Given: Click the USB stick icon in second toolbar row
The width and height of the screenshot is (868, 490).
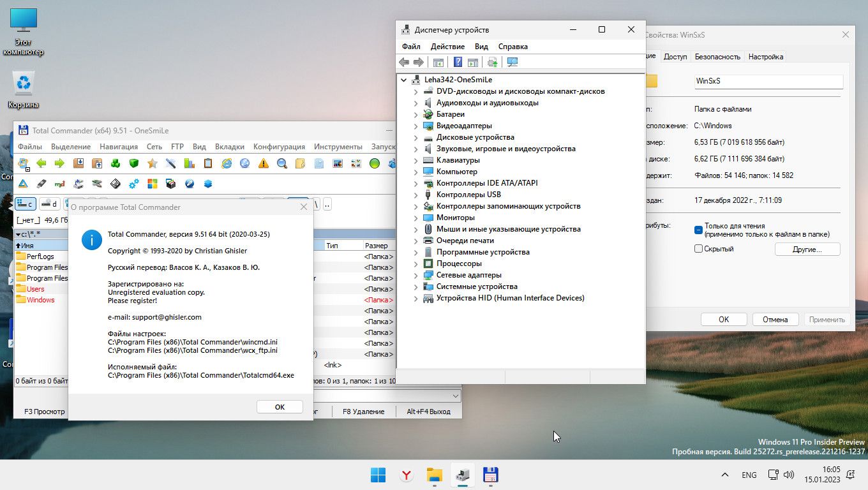Looking at the screenshot, I should click(x=41, y=184).
